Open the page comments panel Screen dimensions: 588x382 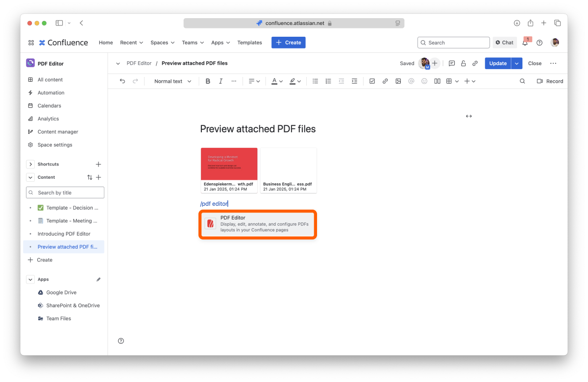pos(452,64)
